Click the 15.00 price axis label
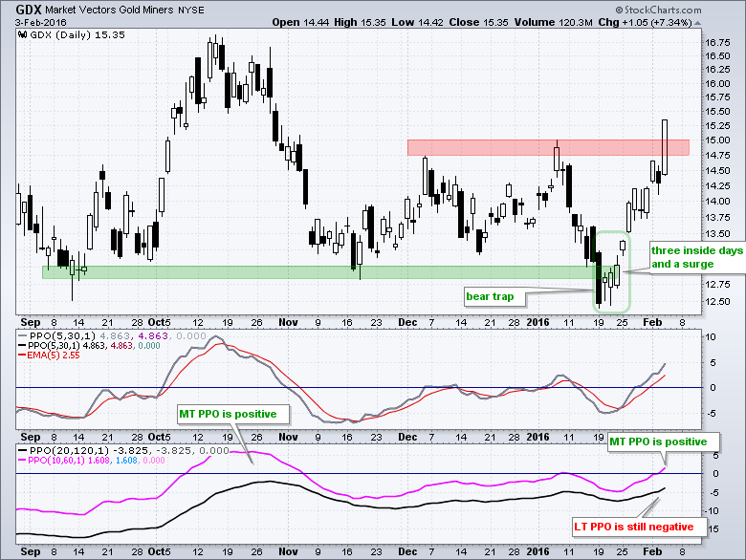This screenshot has height=560, width=746. tap(717, 140)
